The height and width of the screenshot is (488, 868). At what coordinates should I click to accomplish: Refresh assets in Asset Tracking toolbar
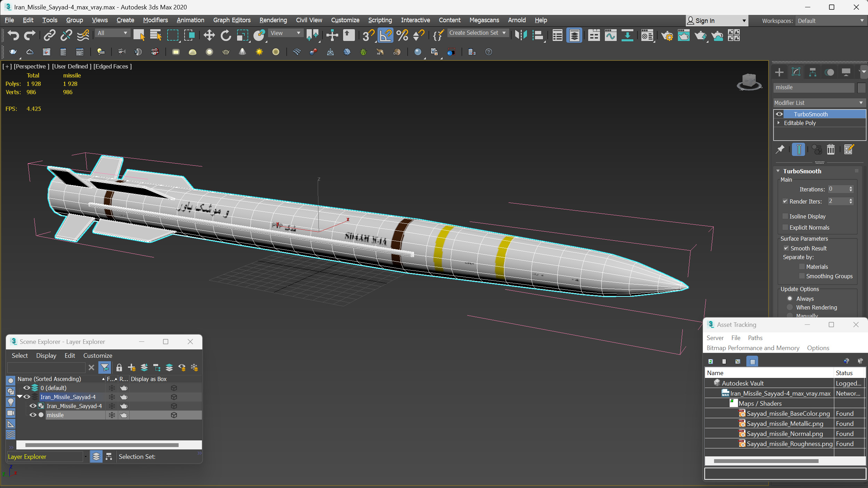coord(711,362)
